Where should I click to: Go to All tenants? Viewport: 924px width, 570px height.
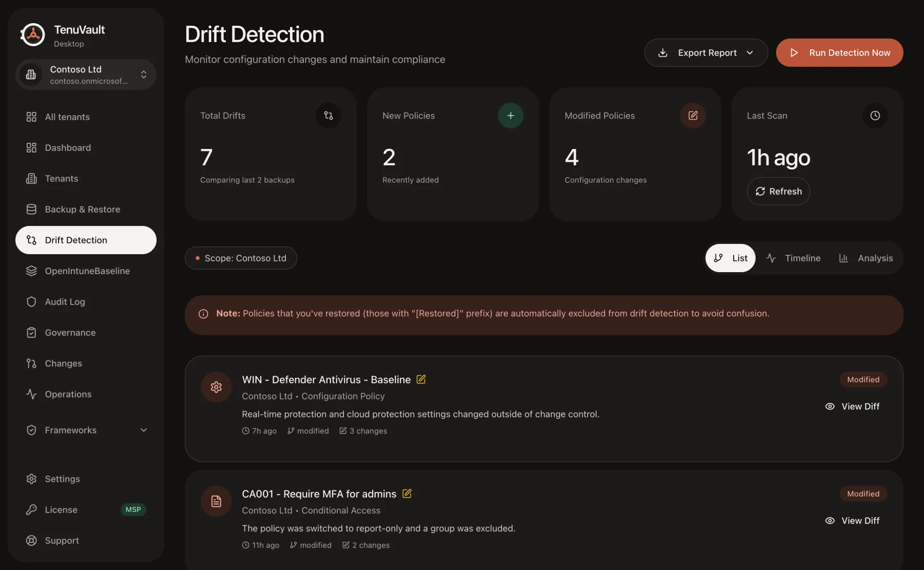tap(86, 117)
